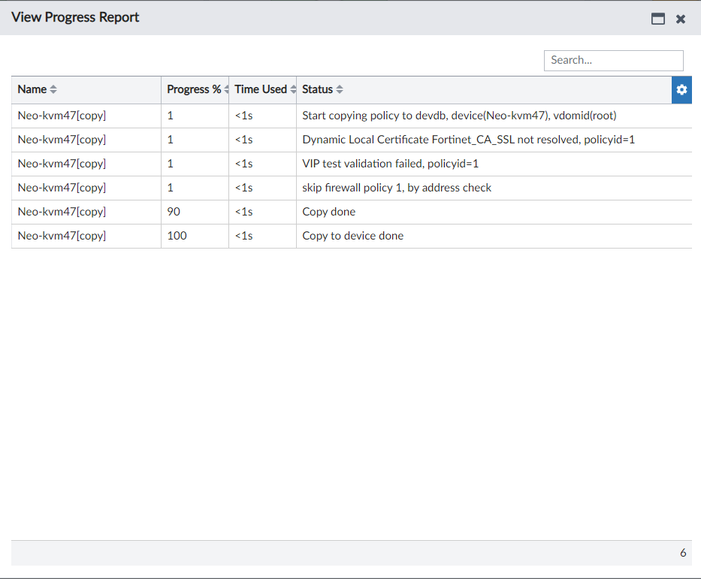This screenshot has width=701, height=579.
Task: Sort by Progress % sort icon
Action: point(227,90)
